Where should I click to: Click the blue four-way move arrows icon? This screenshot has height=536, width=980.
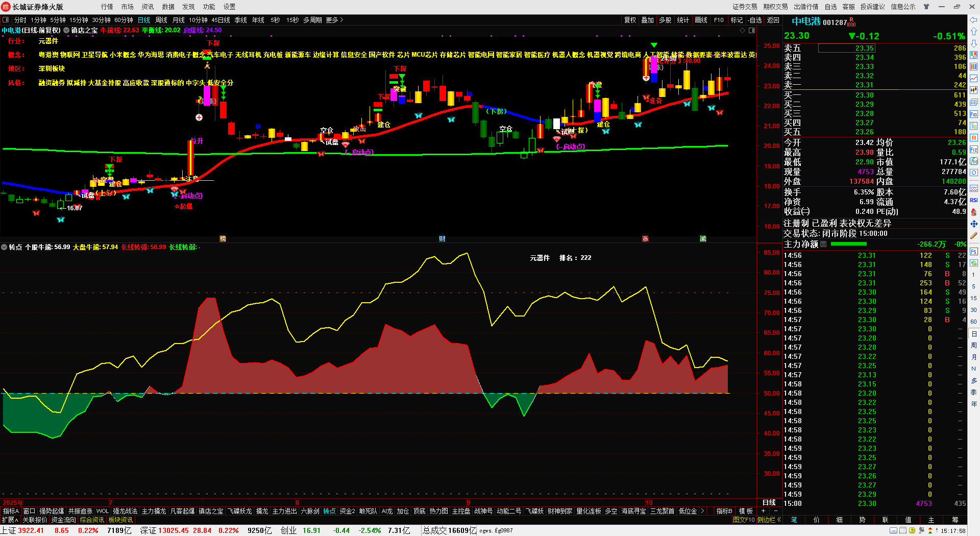974,224
